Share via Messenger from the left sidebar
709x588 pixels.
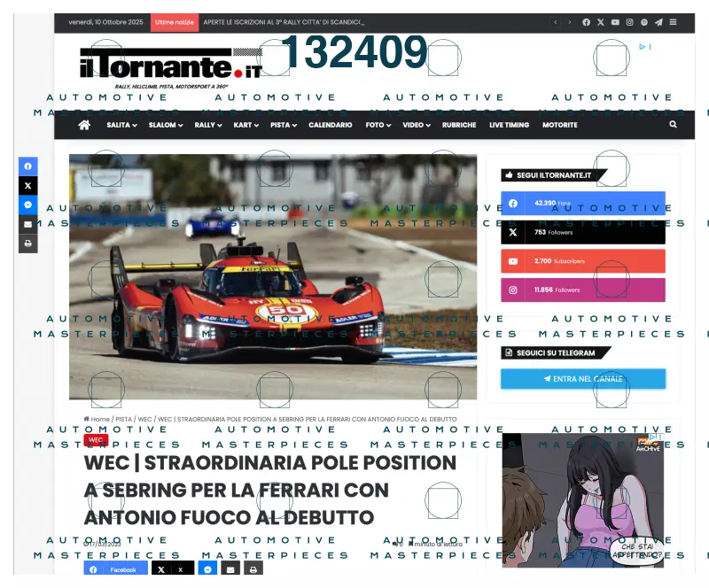[27, 205]
